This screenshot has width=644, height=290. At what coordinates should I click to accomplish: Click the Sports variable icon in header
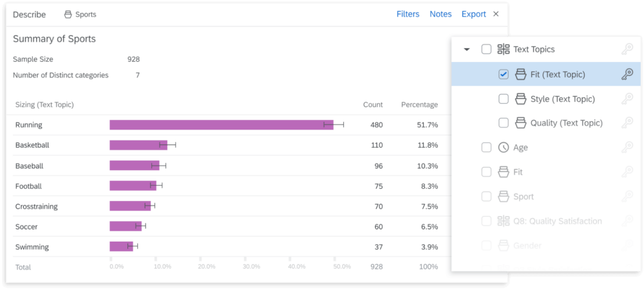(68, 14)
